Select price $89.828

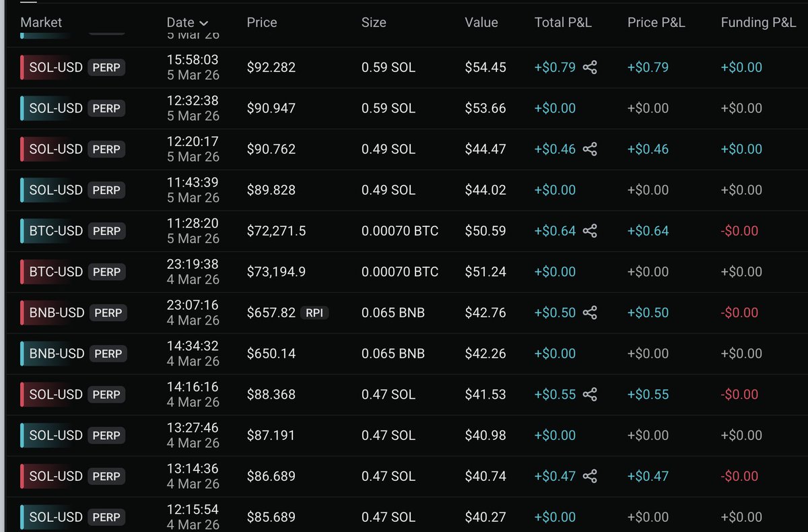(271, 190)
